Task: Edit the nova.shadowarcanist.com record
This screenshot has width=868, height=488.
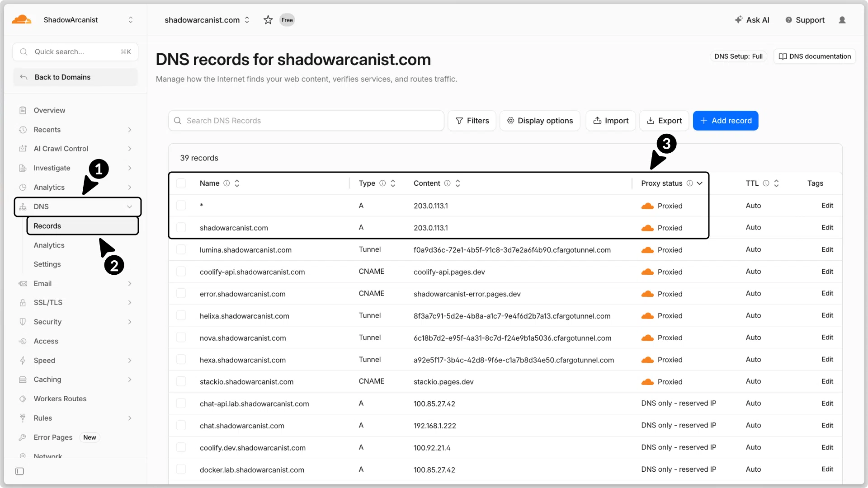Action: (x=827, y=338)
